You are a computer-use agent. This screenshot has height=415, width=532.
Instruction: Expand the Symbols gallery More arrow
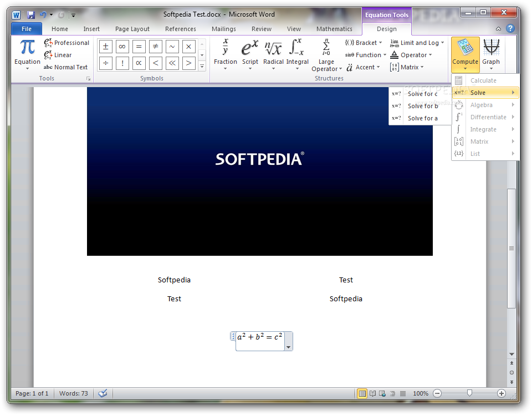(202, 66)
